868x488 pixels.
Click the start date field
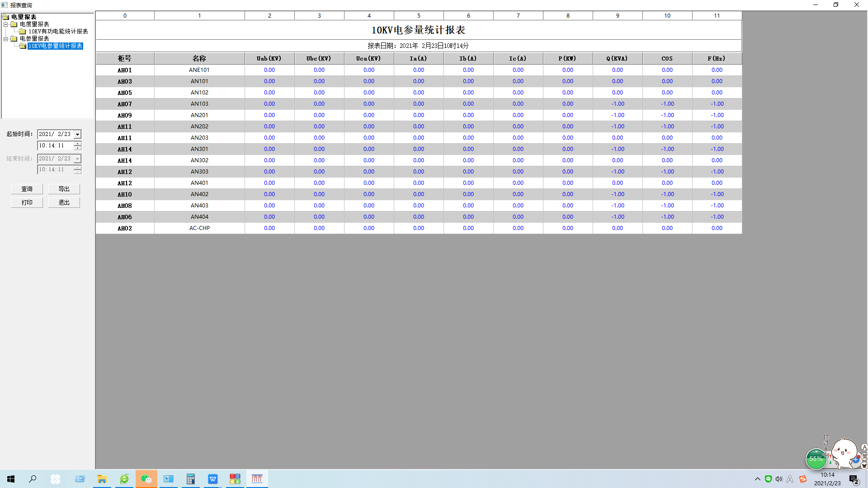pos(55,135)
